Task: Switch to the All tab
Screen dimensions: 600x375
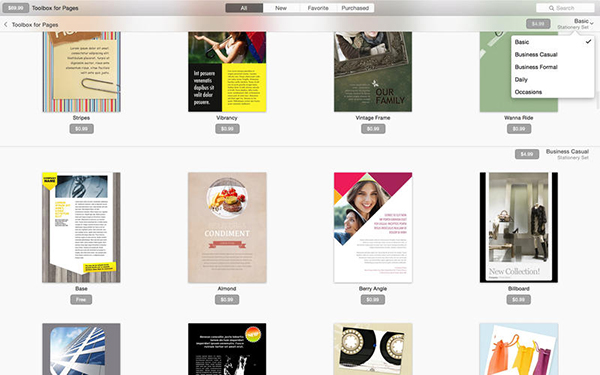Action: click(x=244, y=8)
